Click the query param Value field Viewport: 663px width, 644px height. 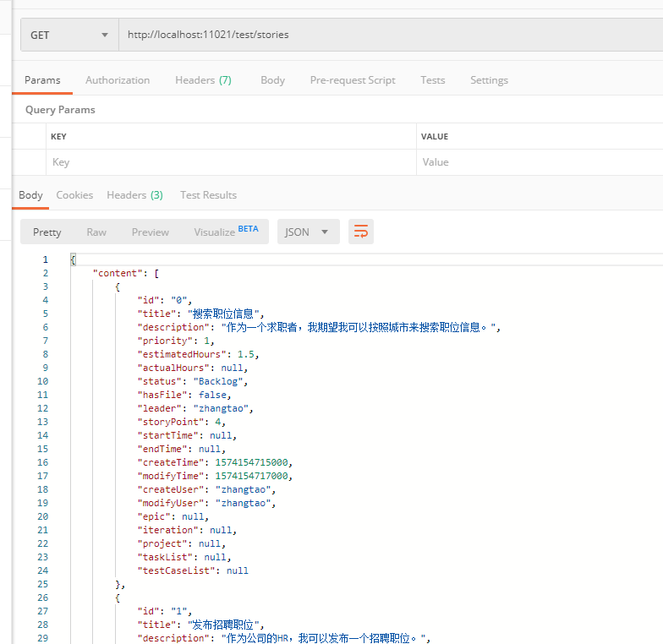[540, 162]
